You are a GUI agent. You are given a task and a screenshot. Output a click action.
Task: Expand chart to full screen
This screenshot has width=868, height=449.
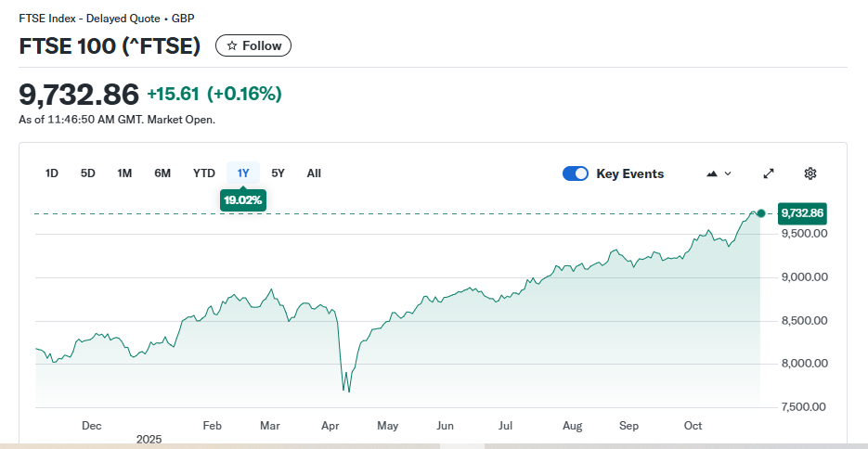769,173
